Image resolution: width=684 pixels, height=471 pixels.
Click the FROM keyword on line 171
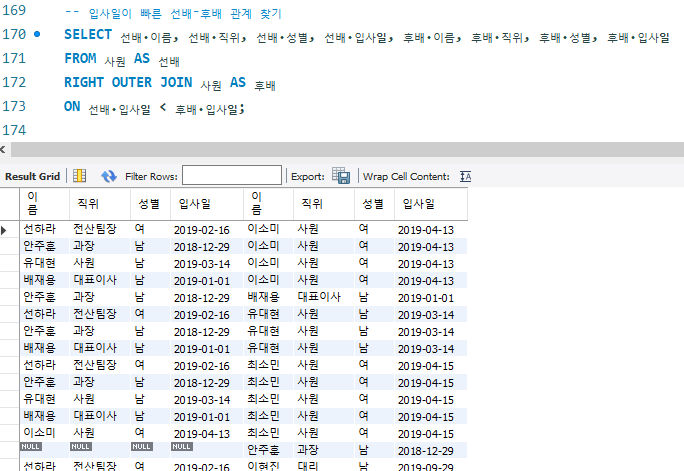pos(80,58)
